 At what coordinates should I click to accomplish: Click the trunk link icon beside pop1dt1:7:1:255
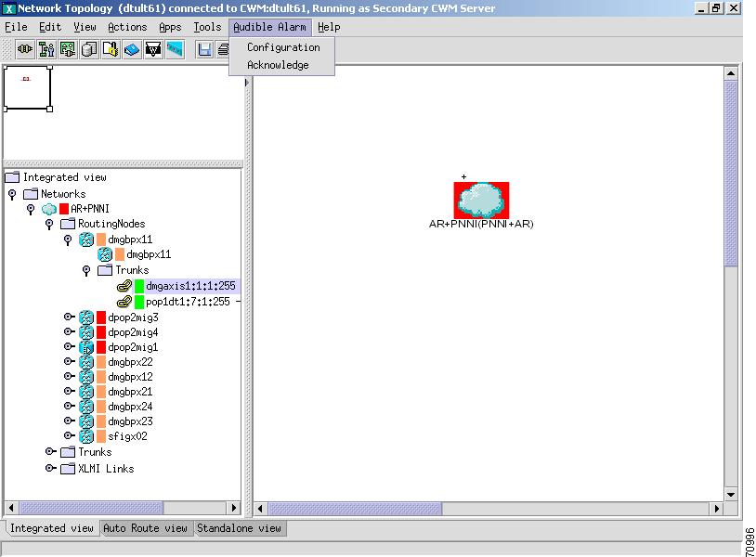124,302
